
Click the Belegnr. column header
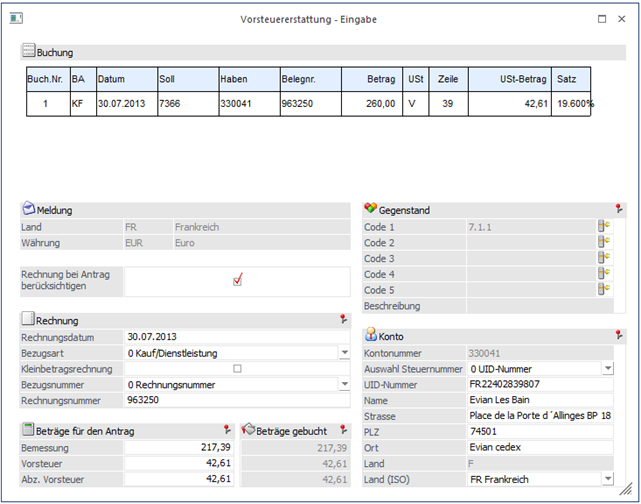(309, 79)
